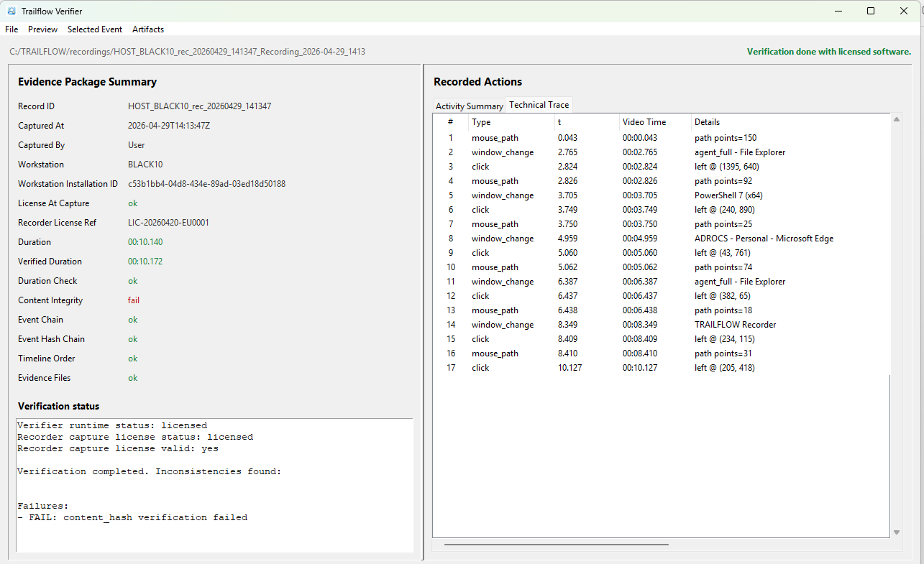Click the t column header

click(x=587, y=122)
